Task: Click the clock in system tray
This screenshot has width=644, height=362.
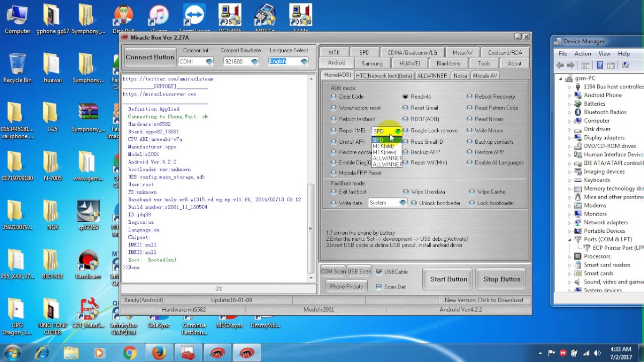Action: click(620, 353)
